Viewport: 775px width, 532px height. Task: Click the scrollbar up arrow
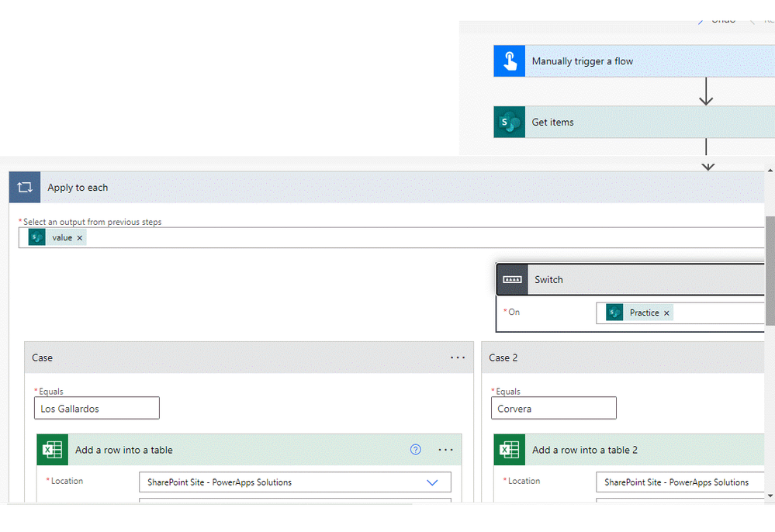tap(770, 171)
